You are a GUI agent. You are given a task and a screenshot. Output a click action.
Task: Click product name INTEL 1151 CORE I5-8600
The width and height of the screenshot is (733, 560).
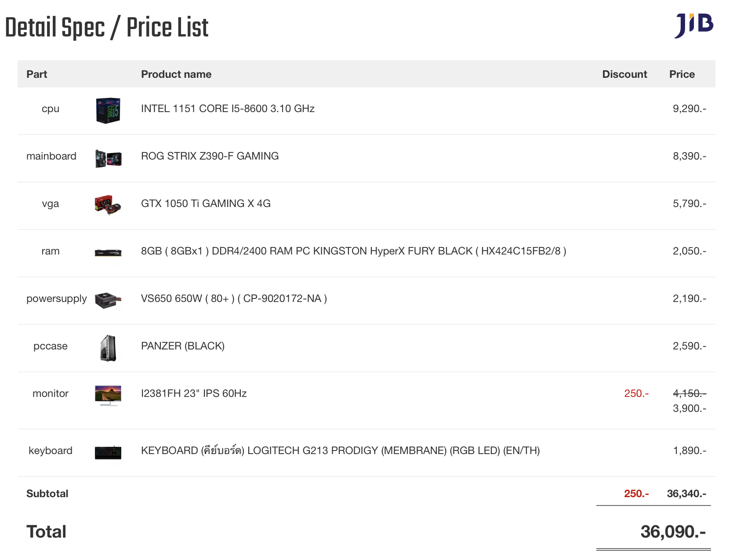[228, 109]
